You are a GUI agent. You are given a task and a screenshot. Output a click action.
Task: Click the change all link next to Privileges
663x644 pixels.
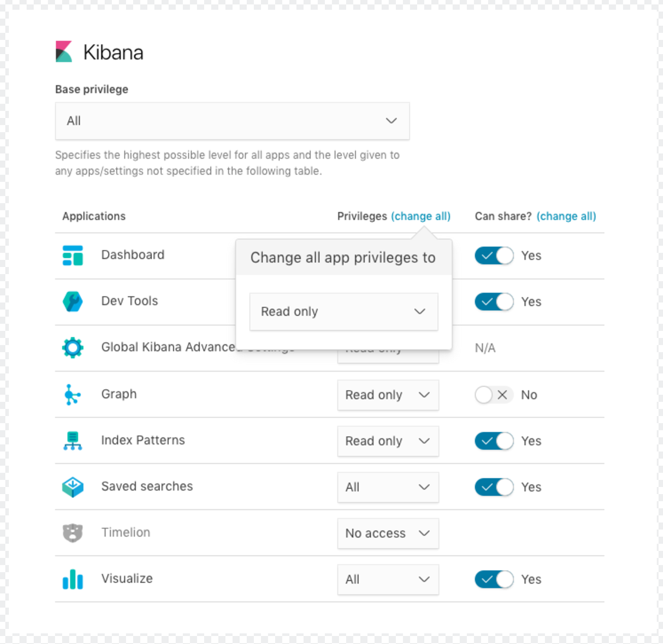pos(421,216)
